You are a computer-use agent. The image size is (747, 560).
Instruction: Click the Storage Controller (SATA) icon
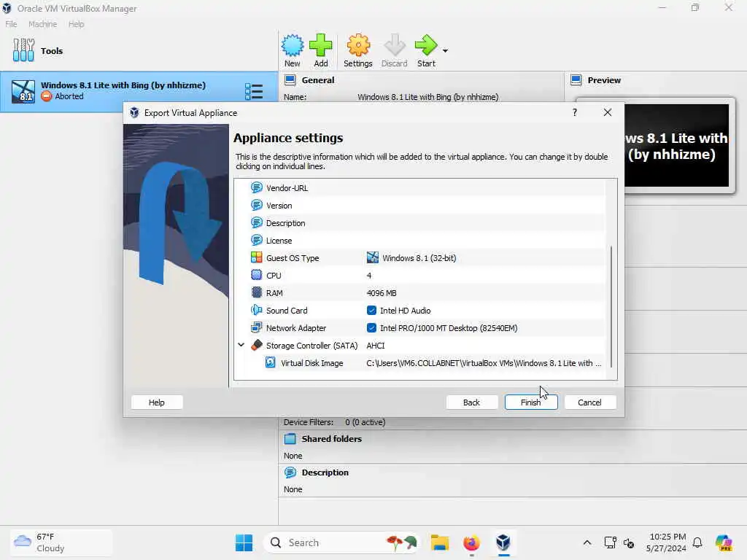coord(256,345)
